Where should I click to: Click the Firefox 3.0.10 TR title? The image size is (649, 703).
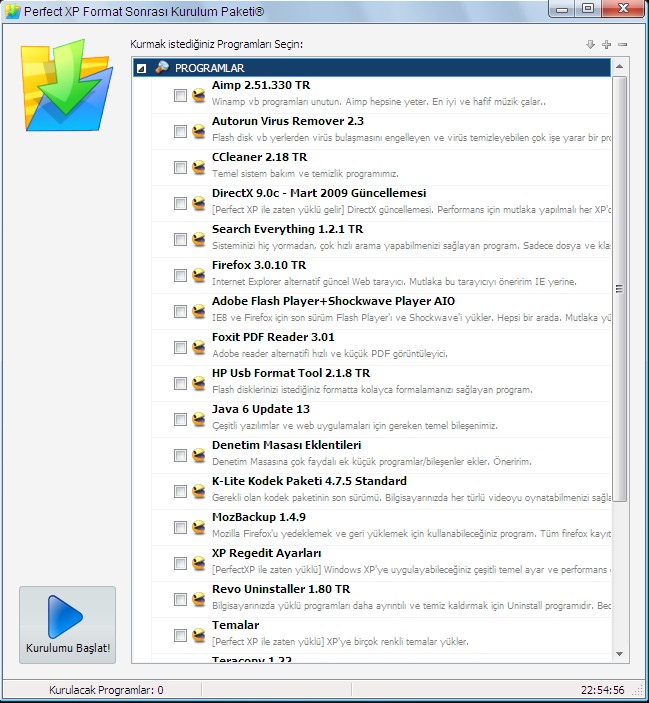pos(259,265)
